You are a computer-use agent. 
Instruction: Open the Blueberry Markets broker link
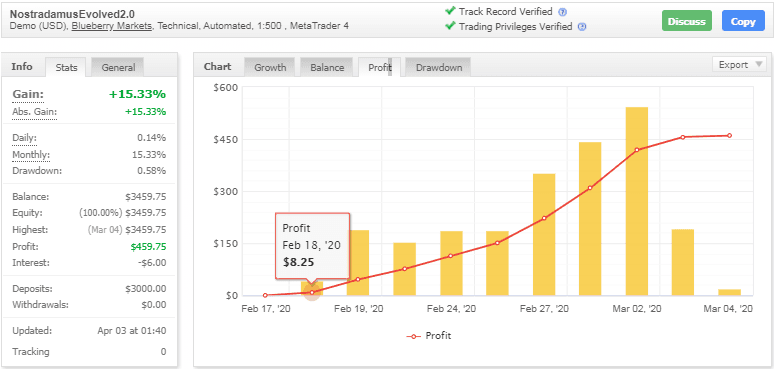pyautogui.click(x=112, y=26)
